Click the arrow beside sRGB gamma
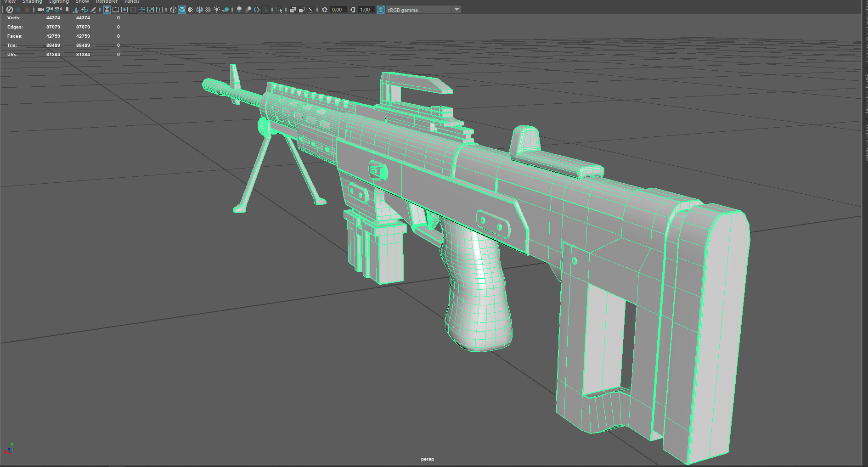 (457, 10)
